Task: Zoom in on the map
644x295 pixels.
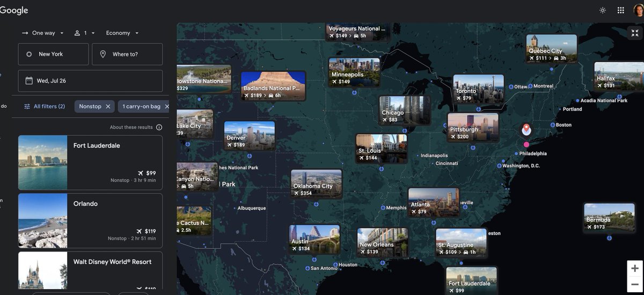Action: click(x=635, y=268)
